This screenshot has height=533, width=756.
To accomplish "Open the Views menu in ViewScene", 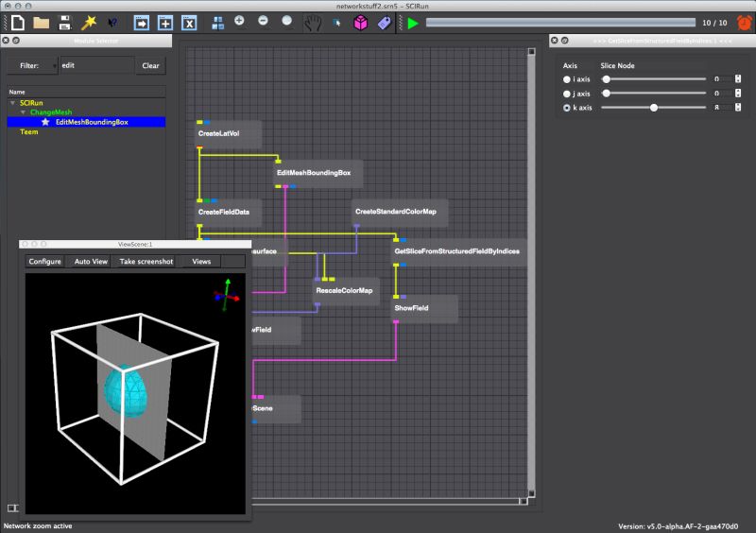I will 201,262.
